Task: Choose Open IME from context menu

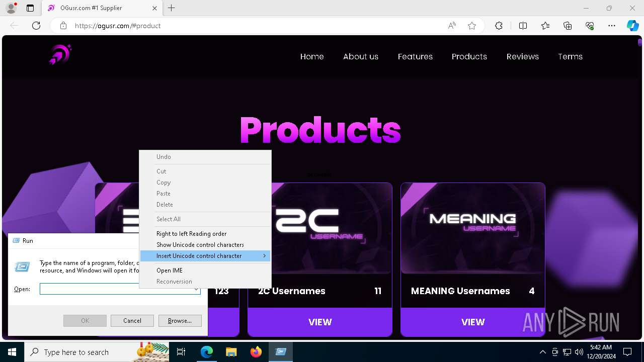Action: coord(205,270)
